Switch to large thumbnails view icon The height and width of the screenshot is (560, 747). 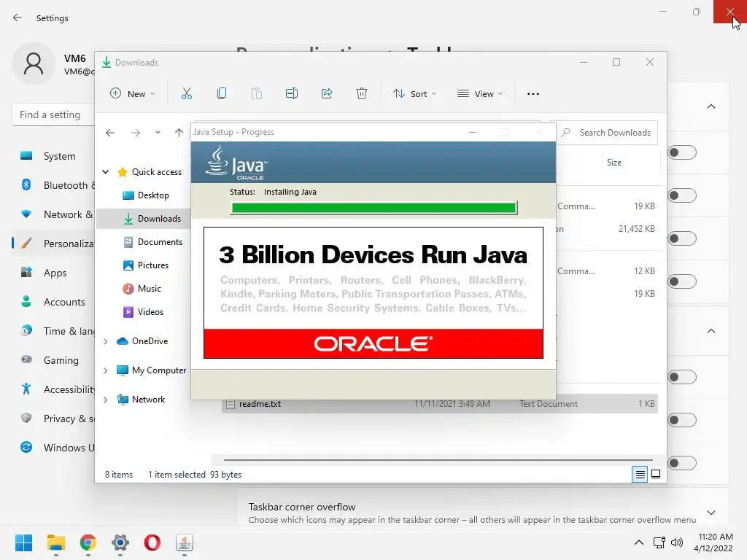(x=656, y=474)
